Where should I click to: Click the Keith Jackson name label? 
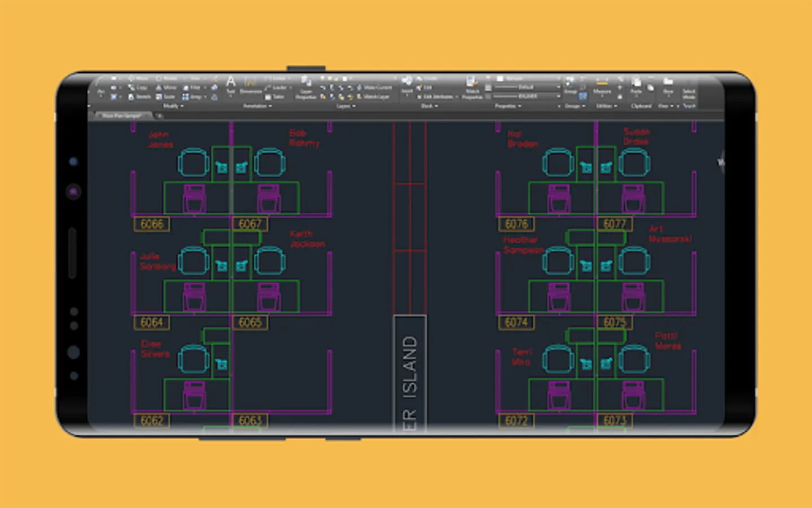(x=307, y=239)
